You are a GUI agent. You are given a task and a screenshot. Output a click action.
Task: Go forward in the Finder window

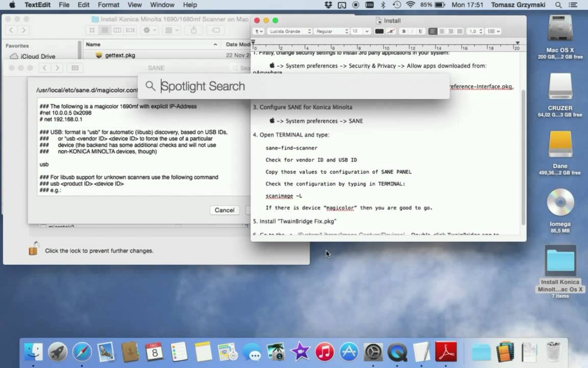[x=23, y=30]
